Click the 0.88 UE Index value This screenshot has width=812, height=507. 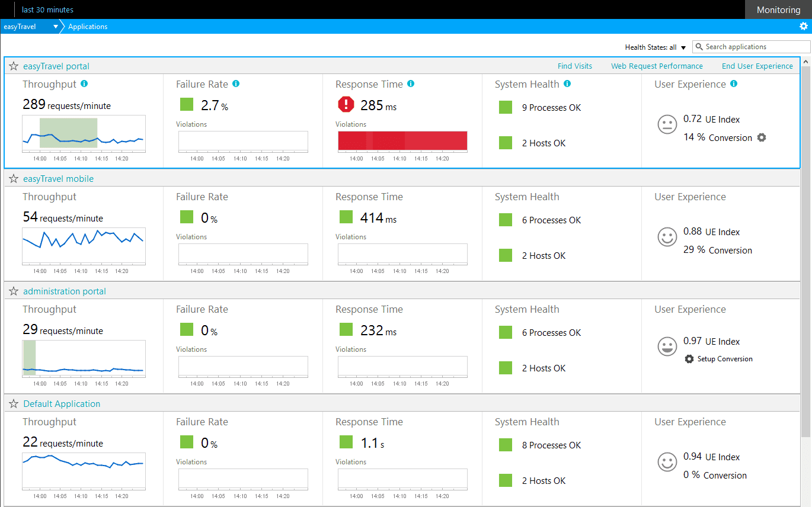(711, 232)
